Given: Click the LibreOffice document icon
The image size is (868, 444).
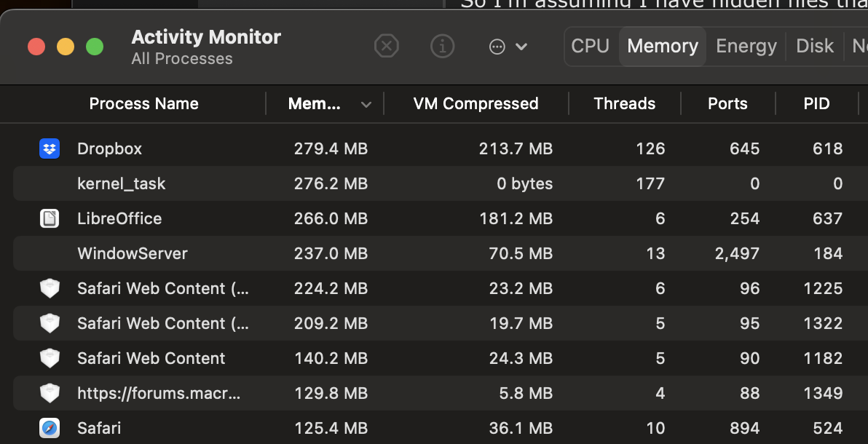Looking at the screenshot, I should tap(49, 218).
